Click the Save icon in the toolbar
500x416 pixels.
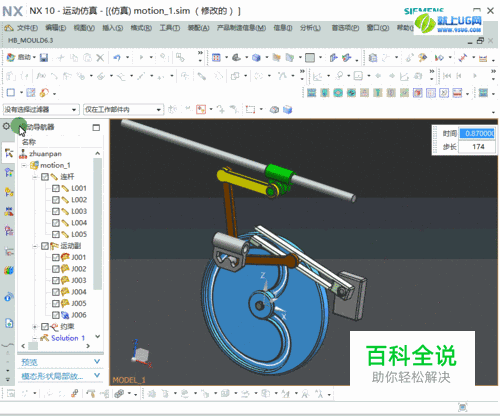tap(44, 58)
